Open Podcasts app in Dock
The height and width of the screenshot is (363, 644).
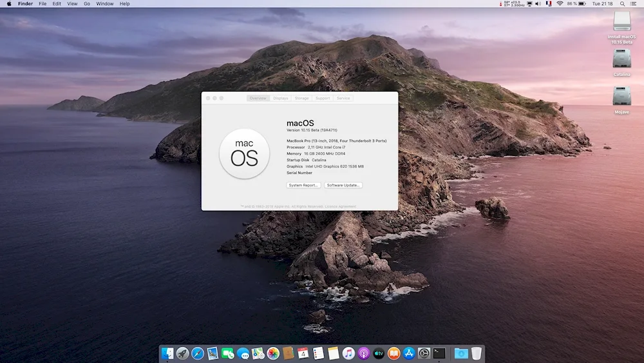363,353
